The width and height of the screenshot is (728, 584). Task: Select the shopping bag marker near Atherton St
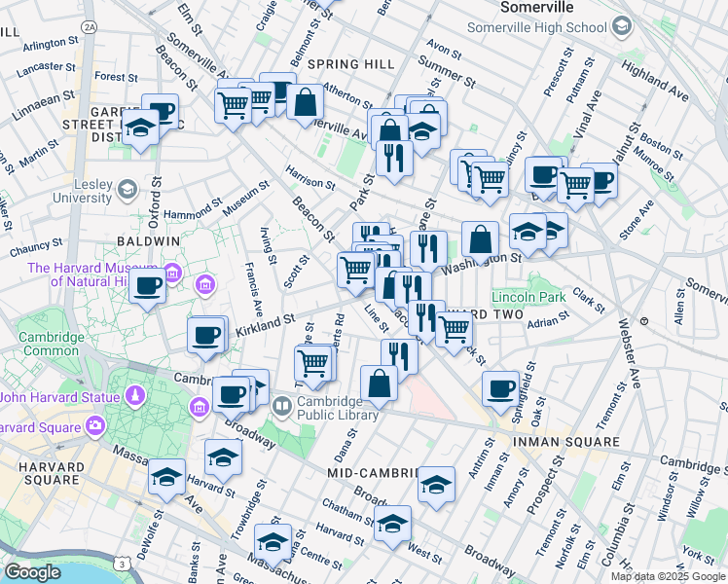coord(305,103)
